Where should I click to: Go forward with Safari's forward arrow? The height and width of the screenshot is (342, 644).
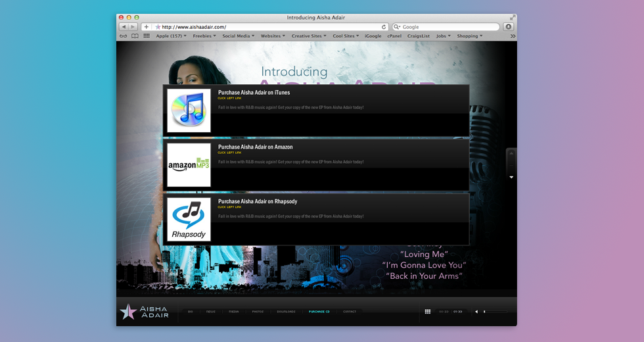pos(133,27)
